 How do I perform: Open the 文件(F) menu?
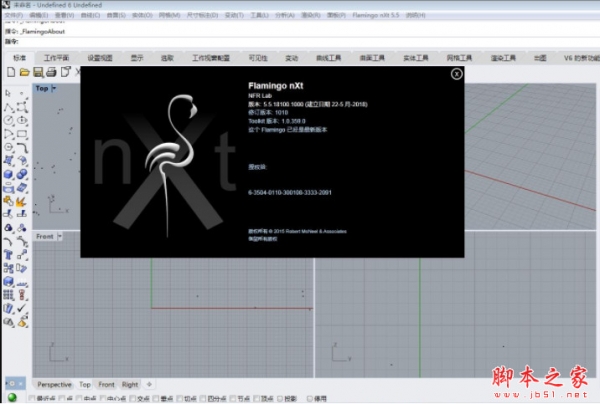click(x=14, y=15)
